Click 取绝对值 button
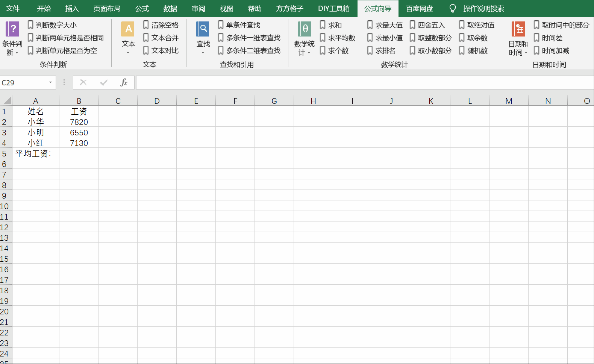The image size is (594, 364). pyautogui.click(x=477, y=25)
